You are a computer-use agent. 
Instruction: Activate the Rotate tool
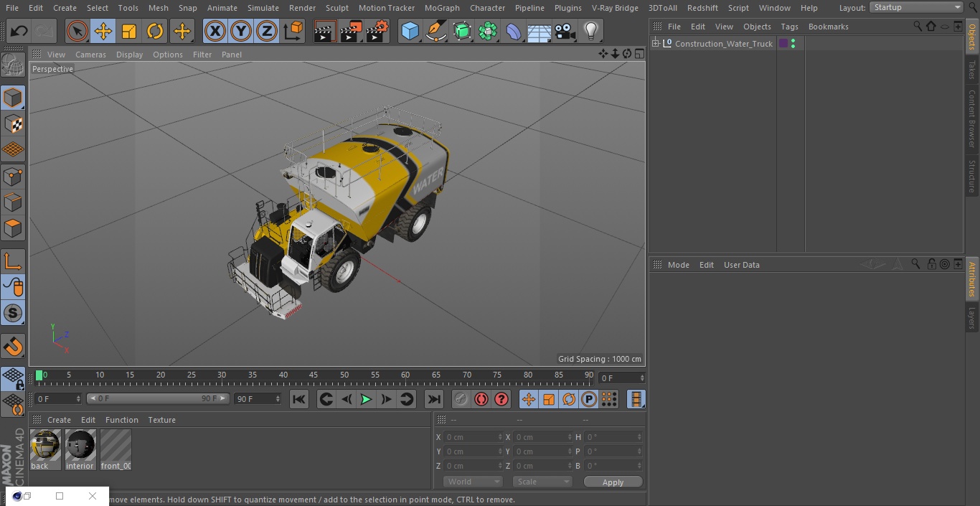coord(155,31)
